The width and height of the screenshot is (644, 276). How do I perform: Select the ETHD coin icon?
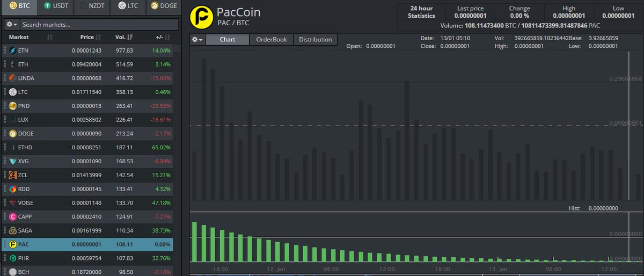tap(13, 147)
